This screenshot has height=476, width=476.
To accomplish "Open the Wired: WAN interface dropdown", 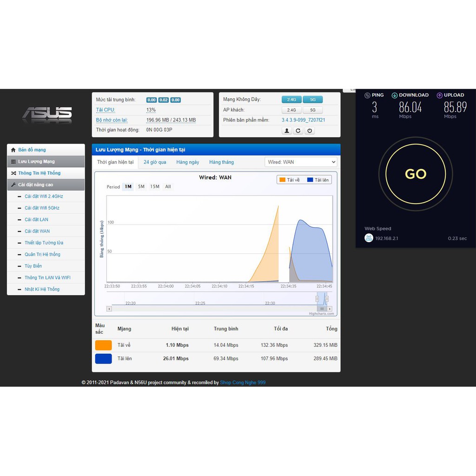I will point(301,162).
